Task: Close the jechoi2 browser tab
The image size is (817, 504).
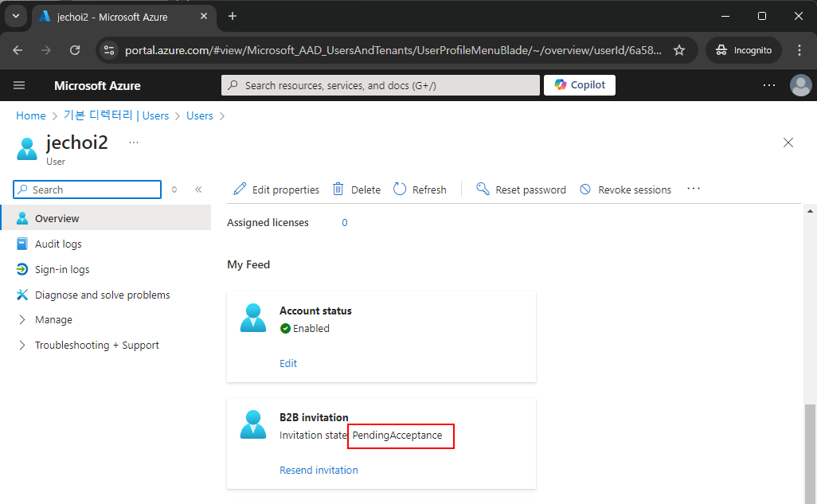Action: (204, 16)
